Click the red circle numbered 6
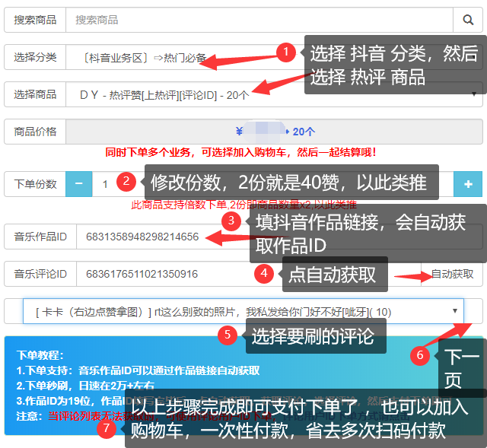 coord(419,355)
